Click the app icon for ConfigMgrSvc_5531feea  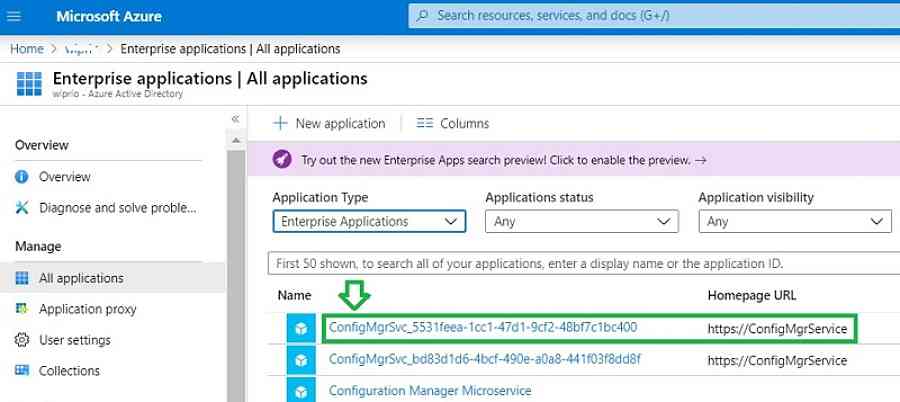301,328
